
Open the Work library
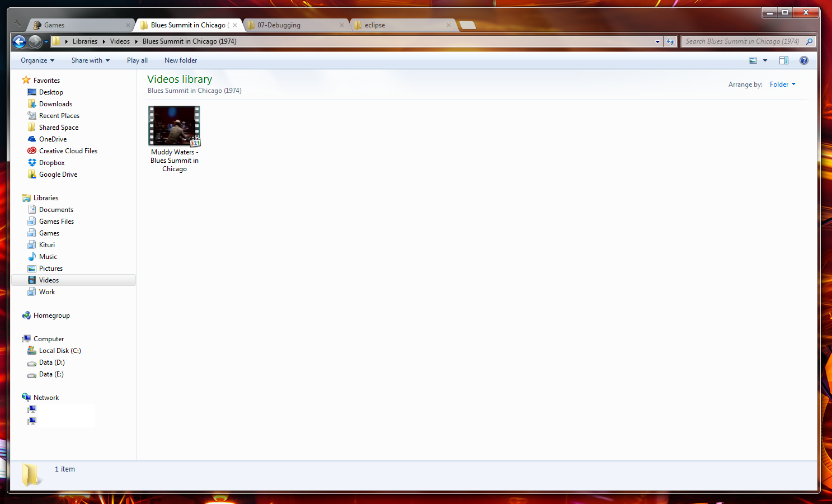(47, 292)
